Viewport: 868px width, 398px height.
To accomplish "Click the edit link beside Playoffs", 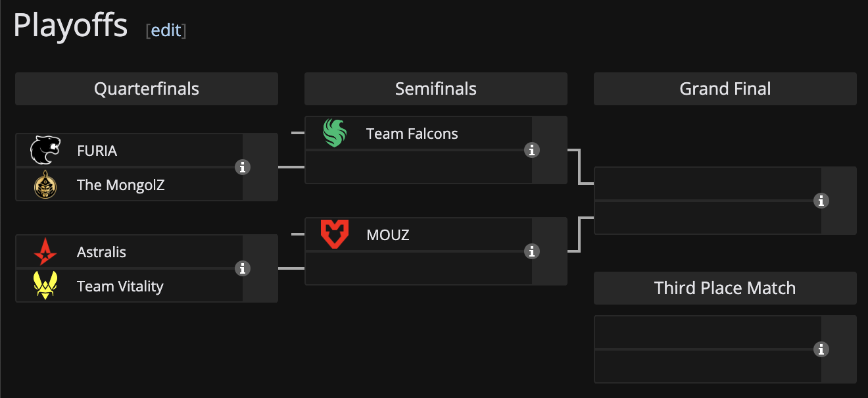I will pos(166,30).
